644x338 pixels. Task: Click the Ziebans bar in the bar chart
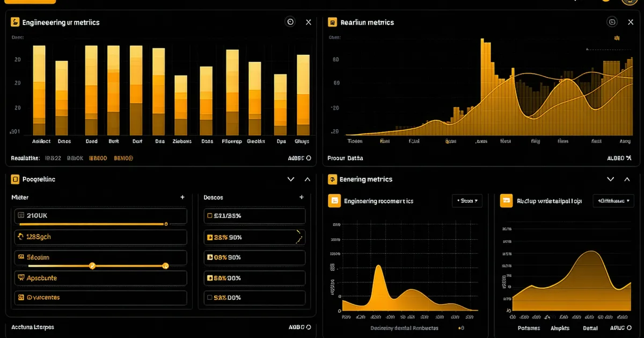(x=181, y=105)
